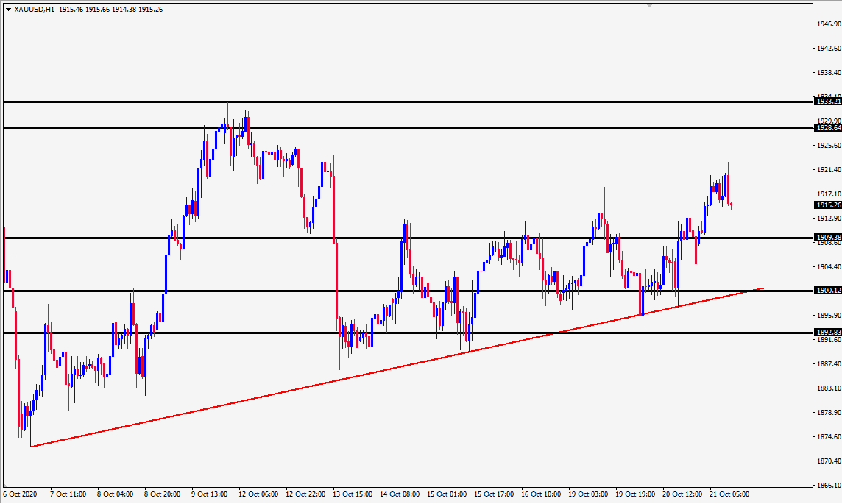Click the 1866.10 price scale value

(x=829, y=485)
